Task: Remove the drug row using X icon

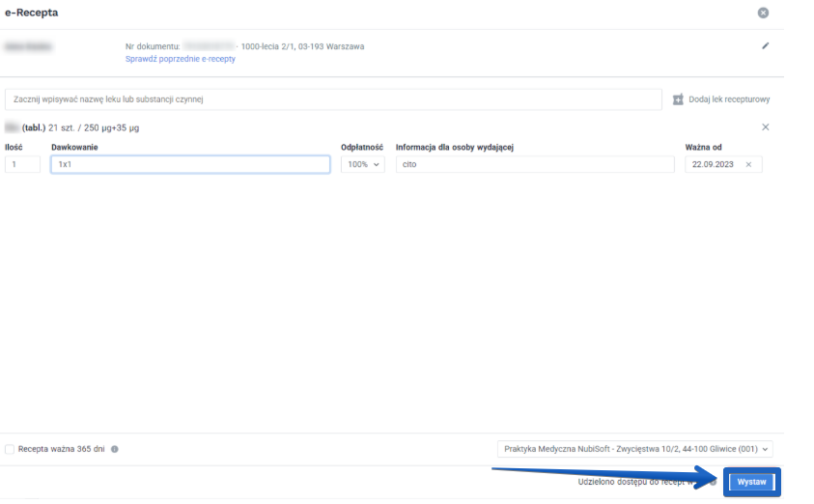Action: [766, 127]
